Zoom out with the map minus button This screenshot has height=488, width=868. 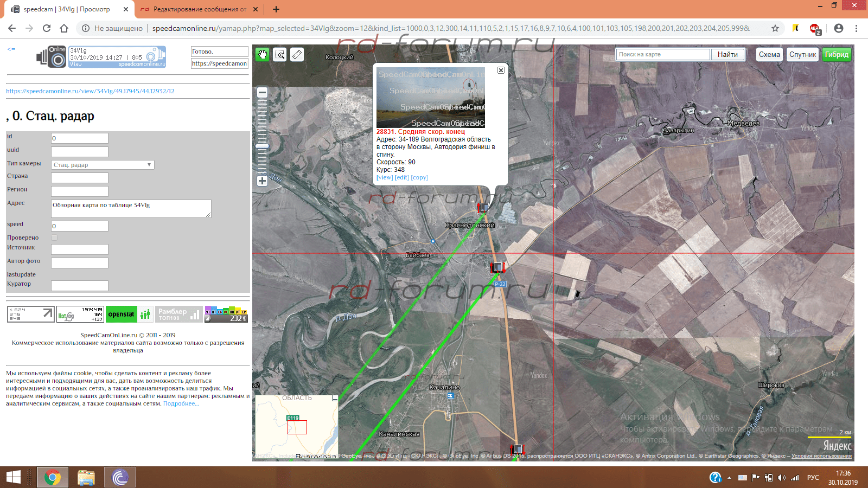[262, 93]
